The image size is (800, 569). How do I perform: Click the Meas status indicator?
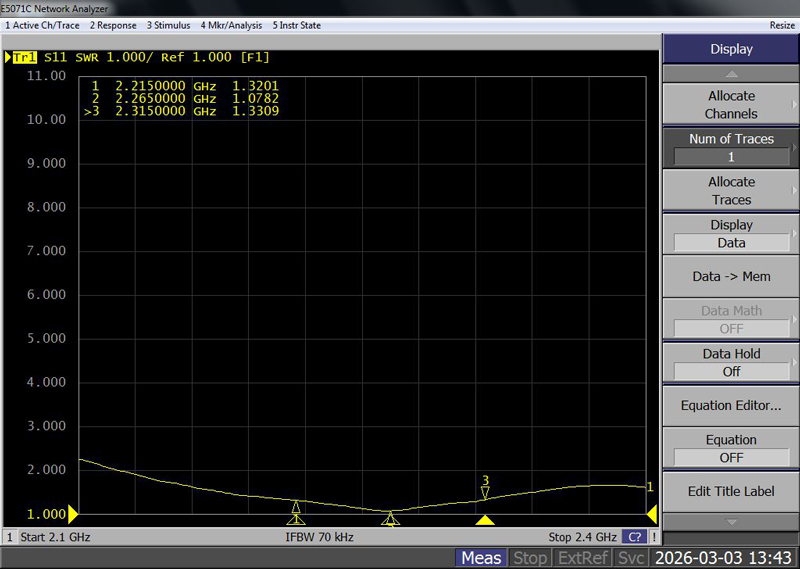coord(482,558)
